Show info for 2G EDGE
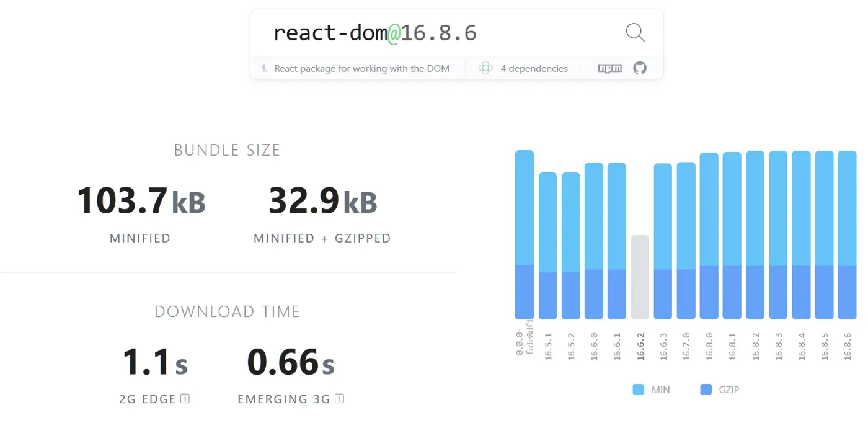Screen dimensions: 868x428 (x=185, y=399)
